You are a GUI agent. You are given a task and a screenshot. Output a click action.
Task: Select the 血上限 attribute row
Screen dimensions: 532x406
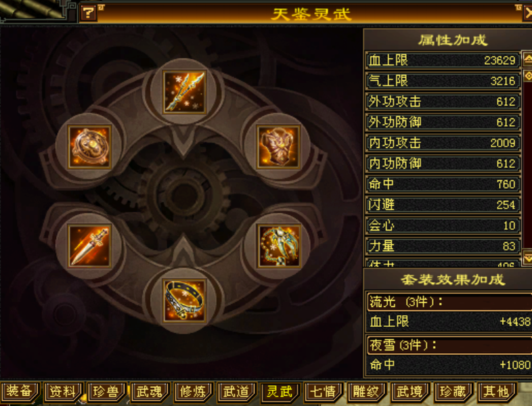click(x=443, y=60)
